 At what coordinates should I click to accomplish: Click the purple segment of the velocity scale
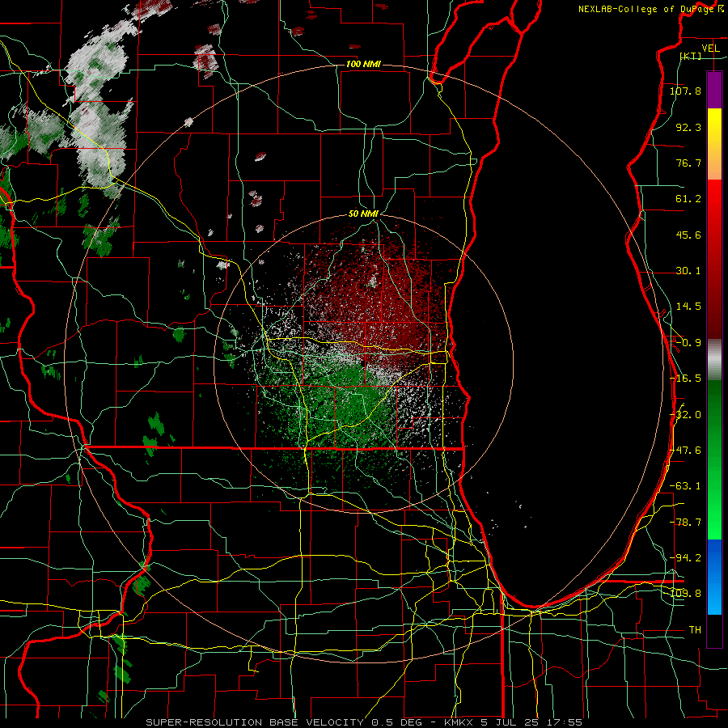coord(714,90)
